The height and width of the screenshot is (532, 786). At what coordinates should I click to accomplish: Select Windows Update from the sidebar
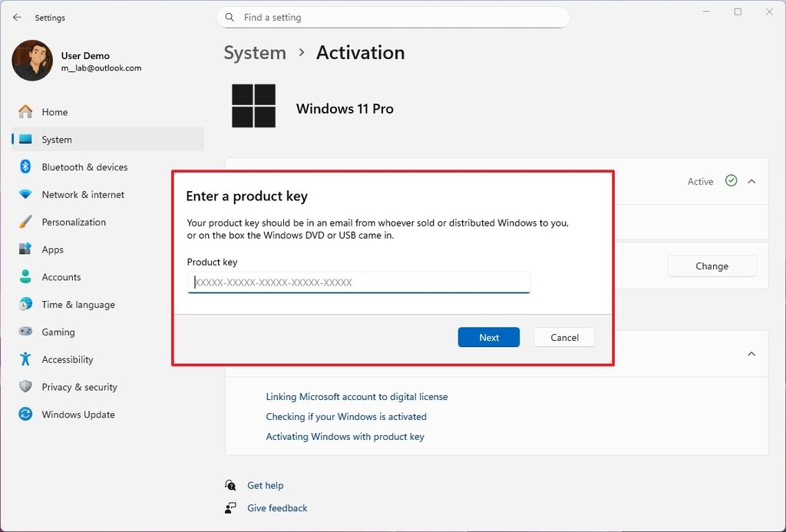[77, 415]
